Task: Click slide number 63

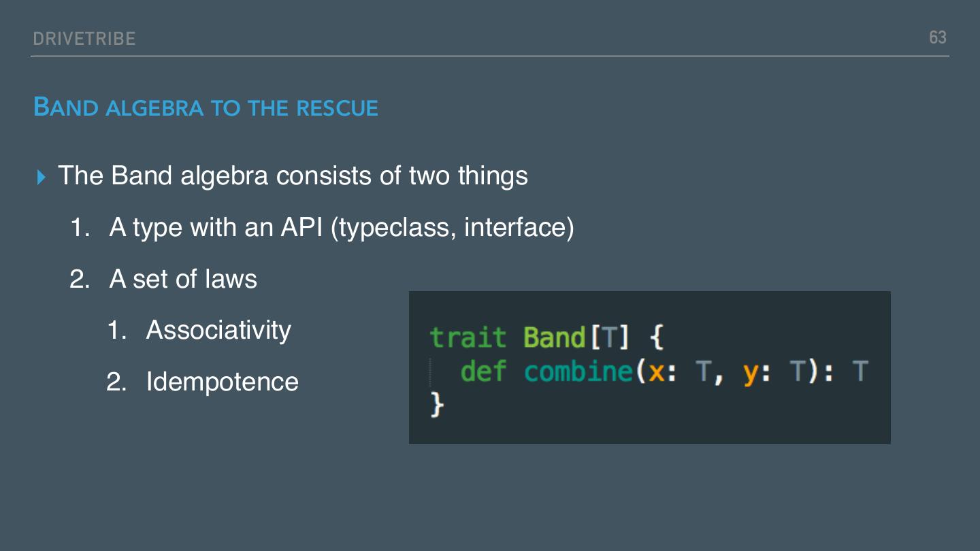Action: coord(937,37)
